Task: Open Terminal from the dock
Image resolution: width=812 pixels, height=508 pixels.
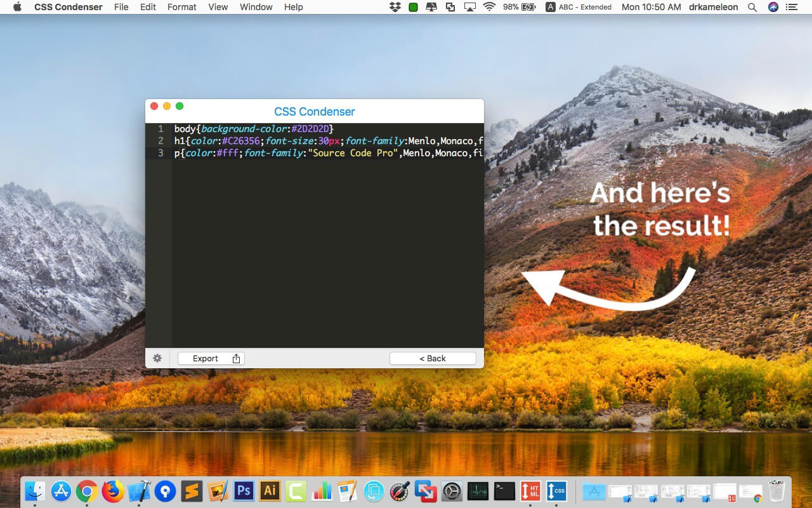Action: click(x=504, y=491)
